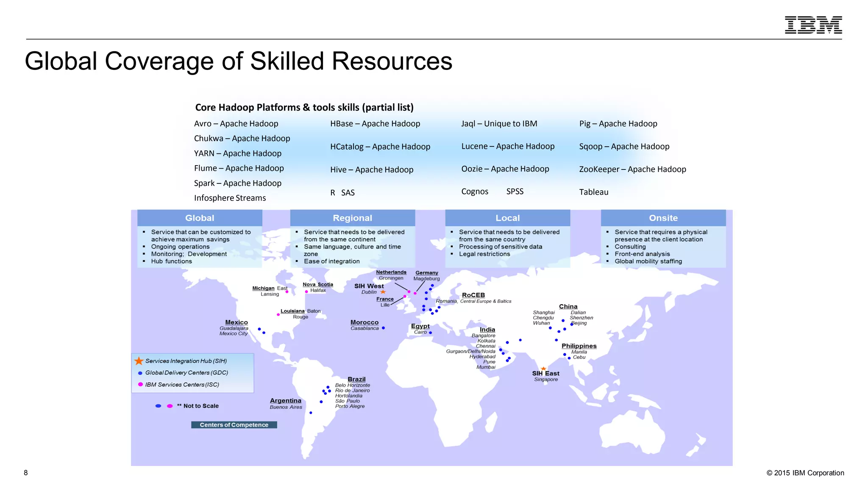
Task: Click Flume – Apache Hadoop
Action: 239,168
